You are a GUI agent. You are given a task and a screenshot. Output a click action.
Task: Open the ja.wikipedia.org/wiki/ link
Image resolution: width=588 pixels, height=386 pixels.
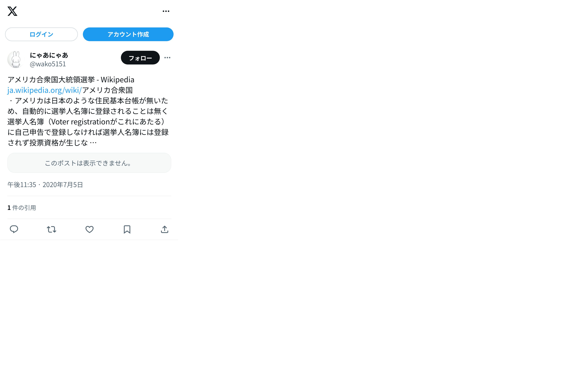pyautogui.click(x=44, y=90)
